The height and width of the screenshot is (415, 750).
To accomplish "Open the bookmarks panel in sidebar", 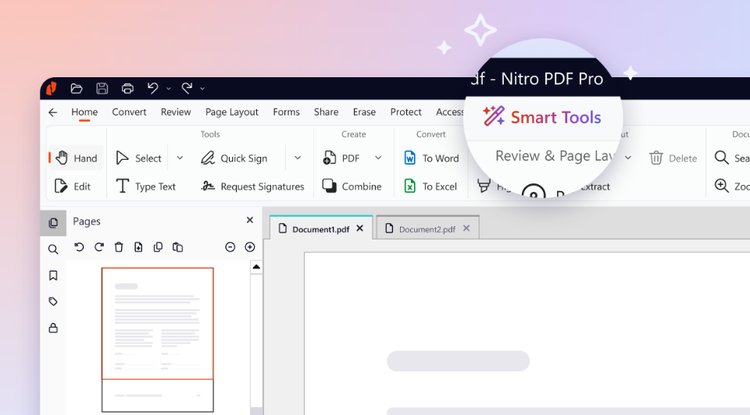I will [x=53, y=275].
